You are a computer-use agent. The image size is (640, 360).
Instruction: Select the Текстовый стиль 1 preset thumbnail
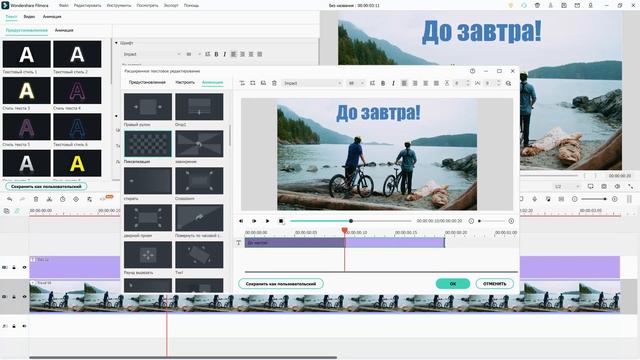27,54
